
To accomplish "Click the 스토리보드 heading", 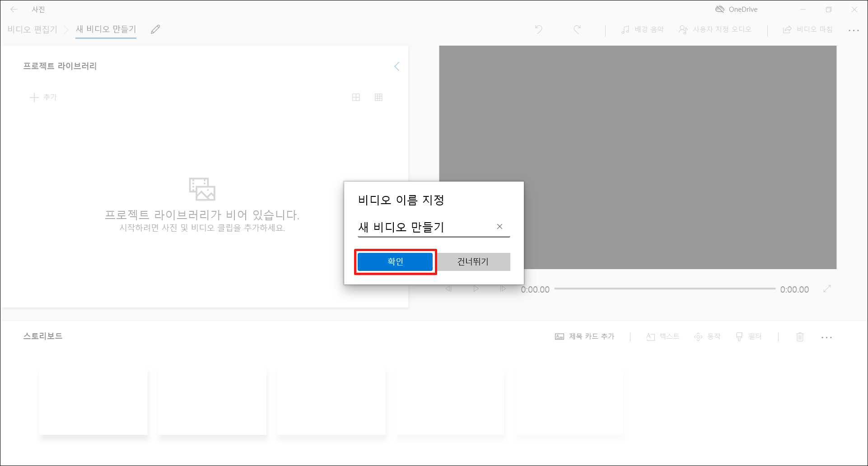I will tap(43, 336).
